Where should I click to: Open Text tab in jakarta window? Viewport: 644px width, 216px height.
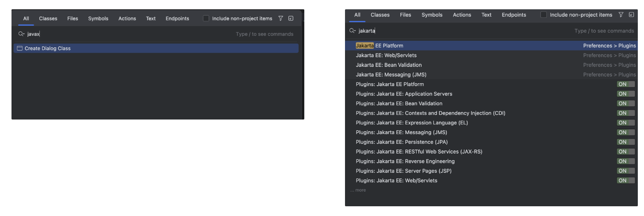coord(487,15)
